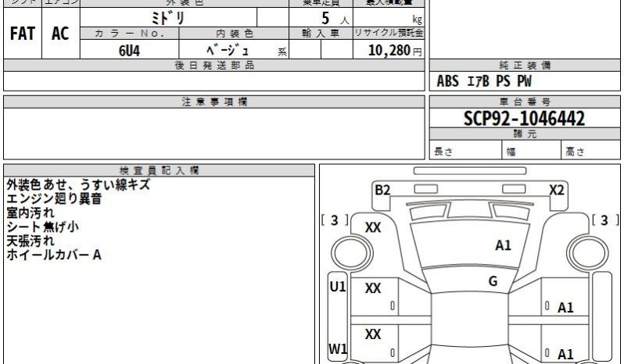Screen dimensions: 624x364
Task: Click the XX mark next to W1
Action: coord(373,334)
